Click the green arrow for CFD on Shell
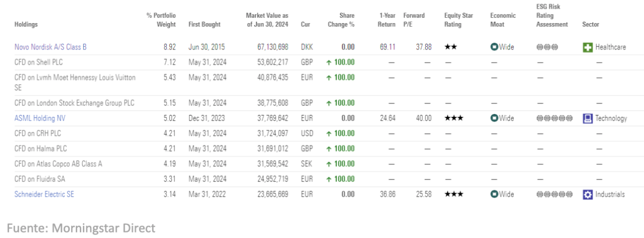The image size is (644, 238). 329,63
